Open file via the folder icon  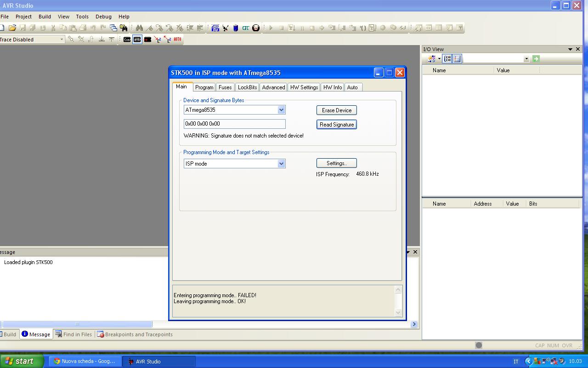click(x=12, y=28)
